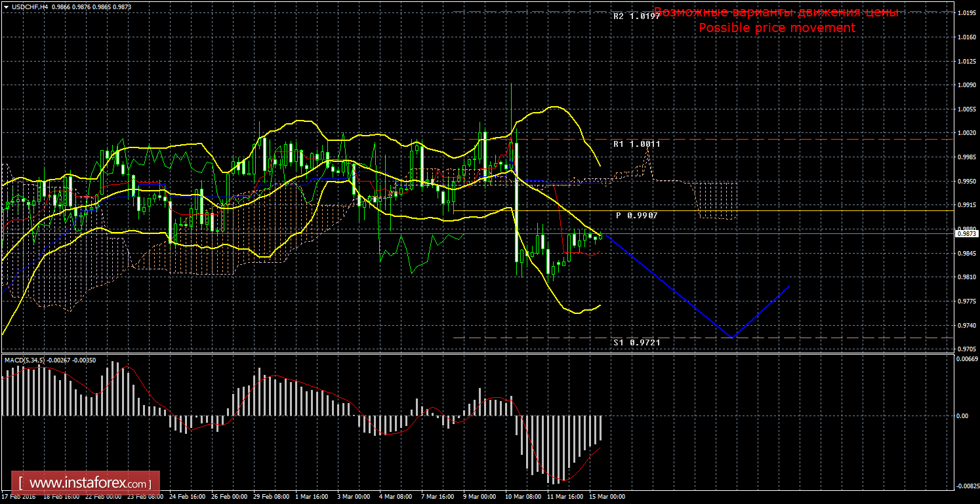This screenshot has height=504, width=980.
Task: Click the 0.00669 MACD scale value
Action: coord(966,359)
